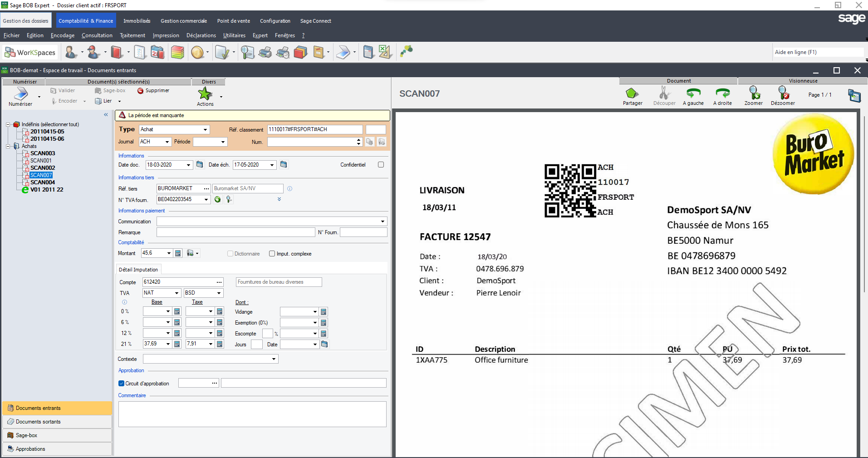Click the info icon next to Buromarket SA/NV

(289, 188)
